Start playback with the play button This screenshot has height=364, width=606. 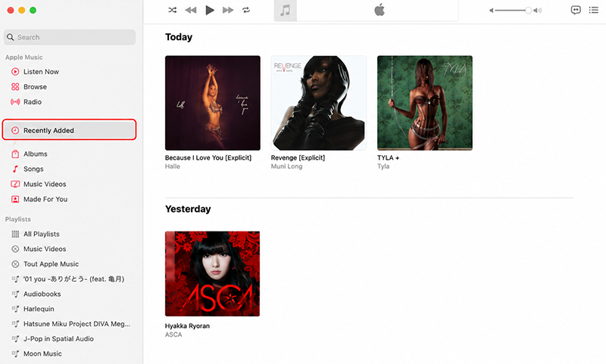coord(210,10)
